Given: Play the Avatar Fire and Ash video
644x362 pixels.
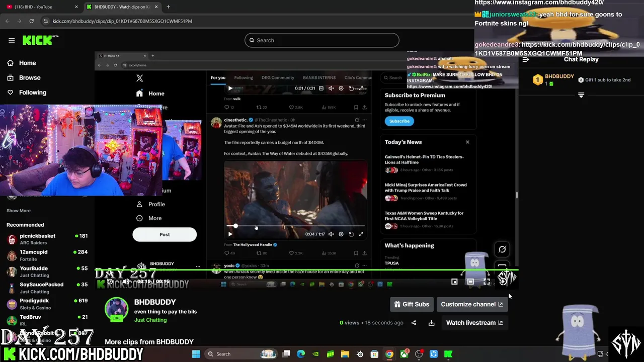Looking at the screenshot, I should pos(230,234).
